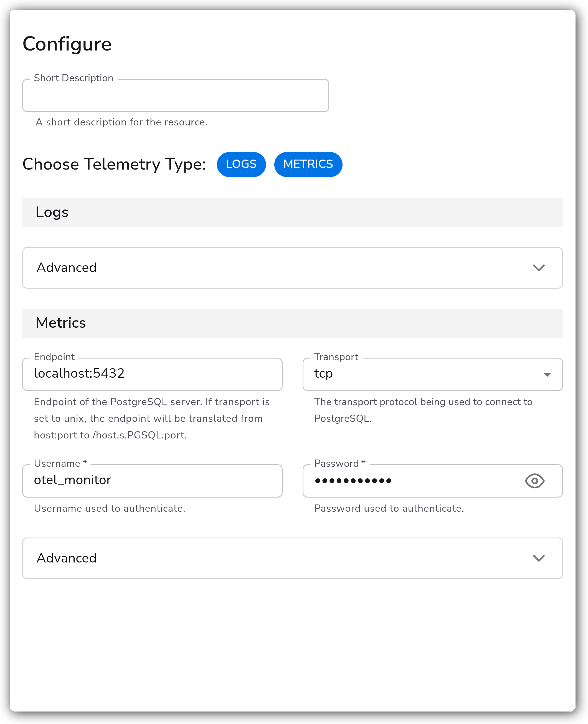Click the Endpoint helper text about PostgreSQL server
The width and height of the screenshot is (588, 724).
pyautogui.click(x=152, y=418)
